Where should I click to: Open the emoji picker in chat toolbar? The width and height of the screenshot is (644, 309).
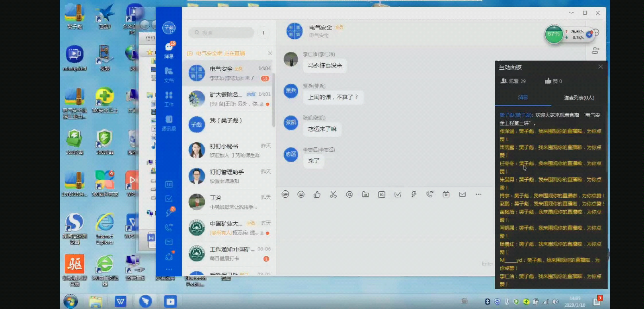(x=301, y=194)
